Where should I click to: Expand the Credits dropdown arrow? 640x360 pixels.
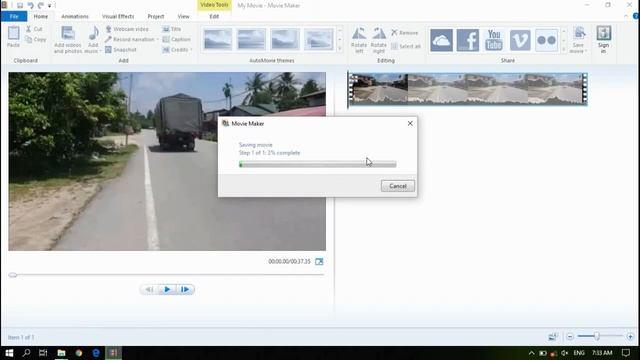(191, 50)
